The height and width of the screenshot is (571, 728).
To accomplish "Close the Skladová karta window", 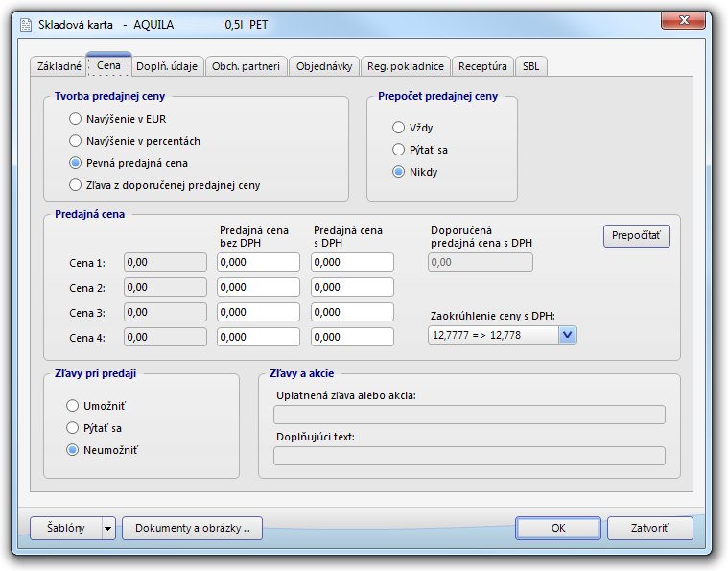I will pyautogui.click(x=684, y=21).
